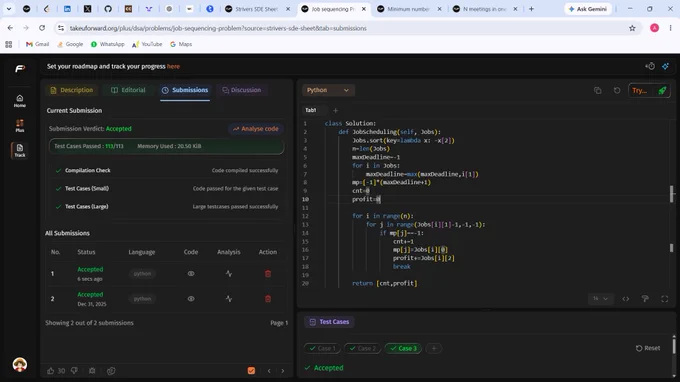This screenshot has height=382, width=680.
Task: Open the tab search dropdown arrow
Action: click(x=9, y=9)
